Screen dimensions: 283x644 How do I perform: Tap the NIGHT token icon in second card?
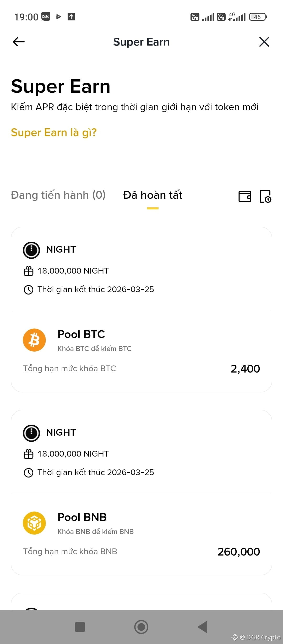(31, 433)
